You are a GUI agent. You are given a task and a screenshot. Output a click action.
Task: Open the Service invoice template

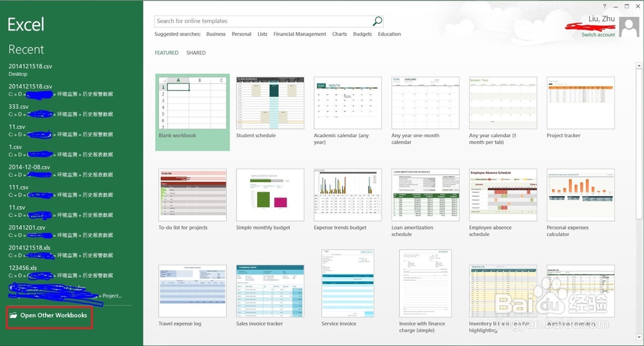coord(348,289)
